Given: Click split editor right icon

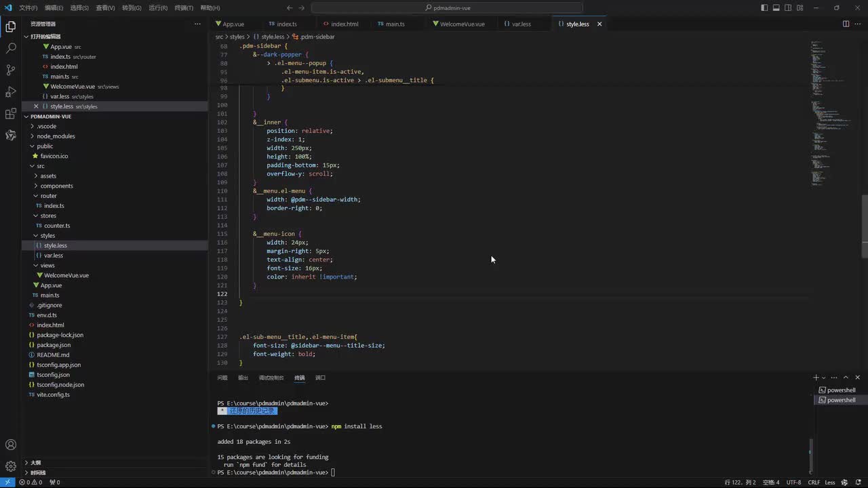Looking at the screenshot, I should coord(846,24).
